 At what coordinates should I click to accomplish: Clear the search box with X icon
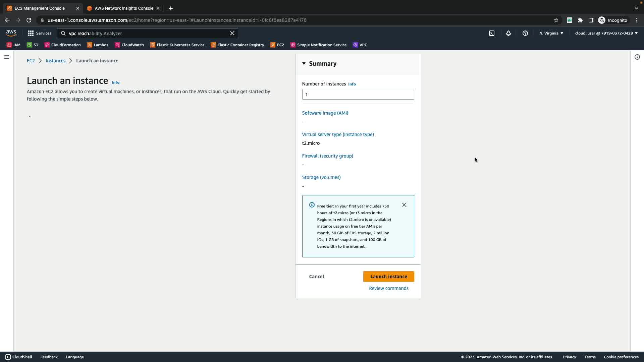[x=232, y=33]
